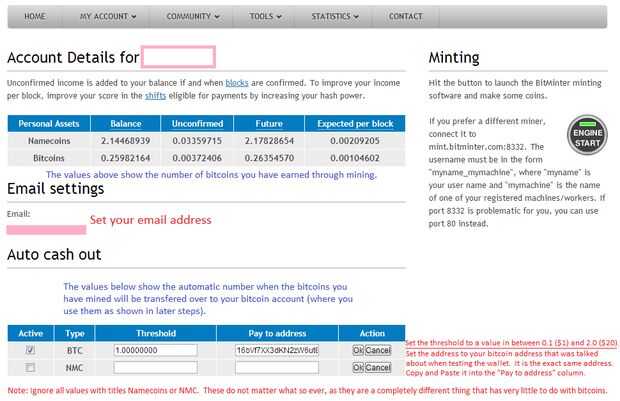
Task: Click the Bitcoins row label
Action: [x=49, y=158]
